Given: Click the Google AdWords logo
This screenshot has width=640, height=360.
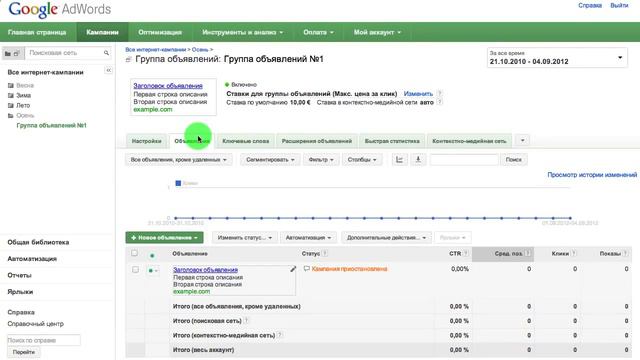Looking at the screenshot, I should pos(60,10).
